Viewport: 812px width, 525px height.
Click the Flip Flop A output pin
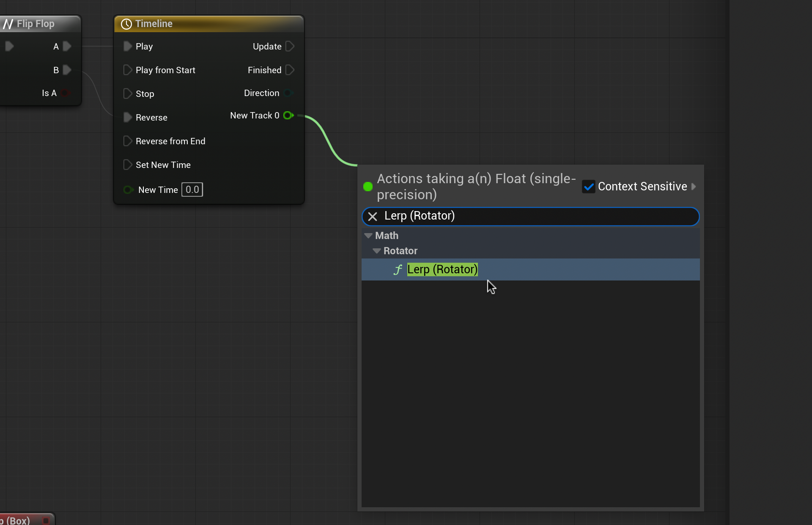coord(67,47)
